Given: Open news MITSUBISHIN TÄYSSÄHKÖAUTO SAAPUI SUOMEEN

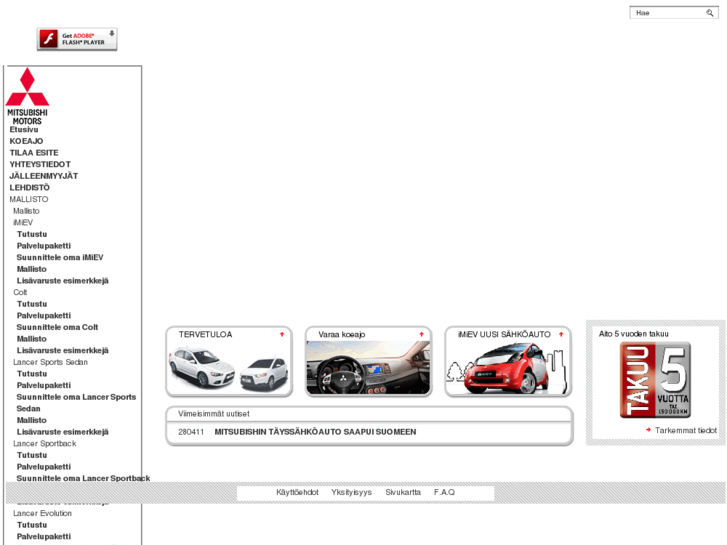Looking at the screenshot, I should [x=315, y=432].
